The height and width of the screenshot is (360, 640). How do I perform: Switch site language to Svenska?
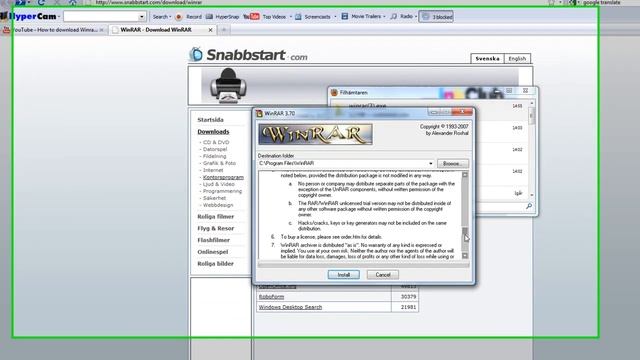[487, 59]
